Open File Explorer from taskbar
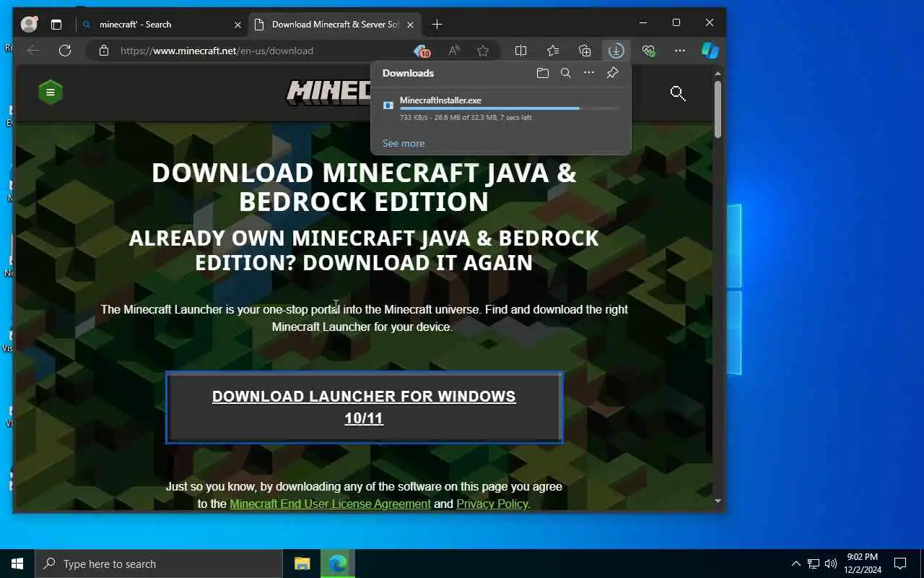The width and height of the screenshot is (924, 578). pos(302,564)
